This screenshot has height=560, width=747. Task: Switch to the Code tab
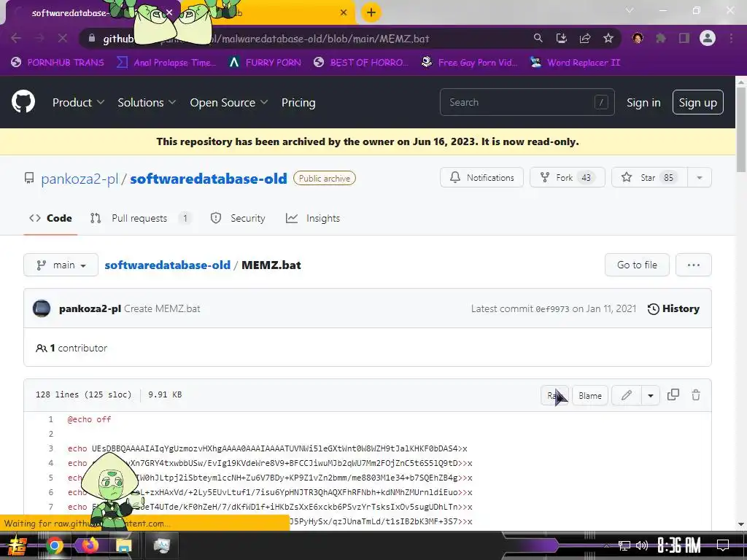(x=50, y=218)
